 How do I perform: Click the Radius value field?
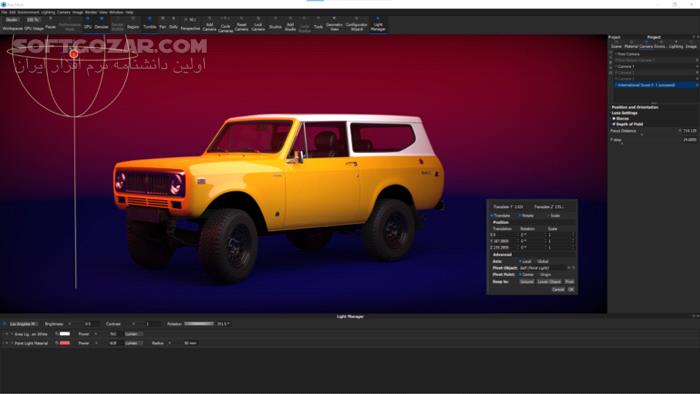tap(191, 343)
